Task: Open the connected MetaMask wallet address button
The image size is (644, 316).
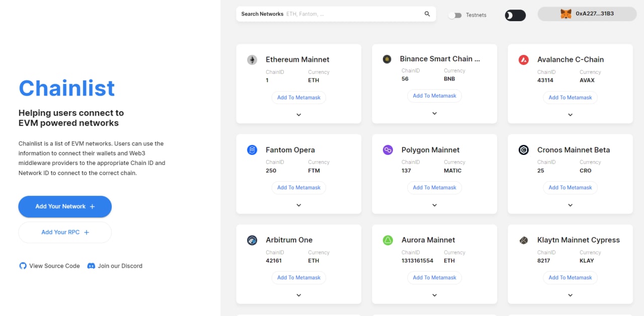Action: click(x=587, y=14)
